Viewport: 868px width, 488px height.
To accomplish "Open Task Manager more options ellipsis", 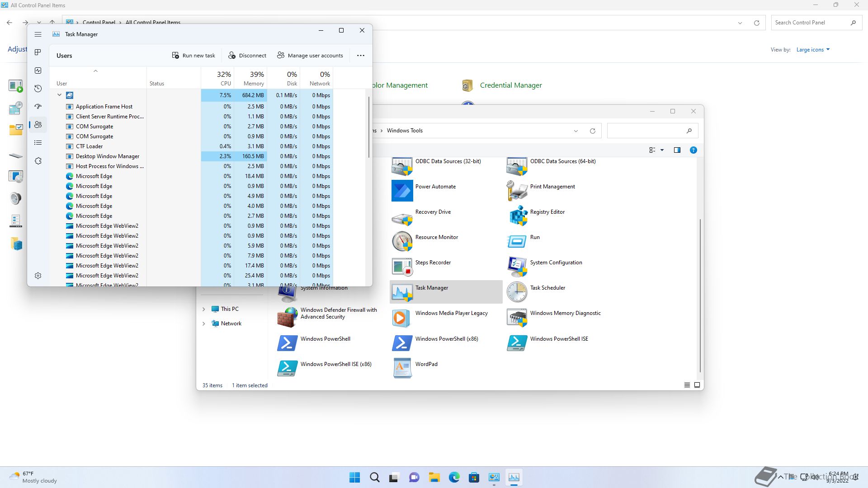I will [361, 56].
